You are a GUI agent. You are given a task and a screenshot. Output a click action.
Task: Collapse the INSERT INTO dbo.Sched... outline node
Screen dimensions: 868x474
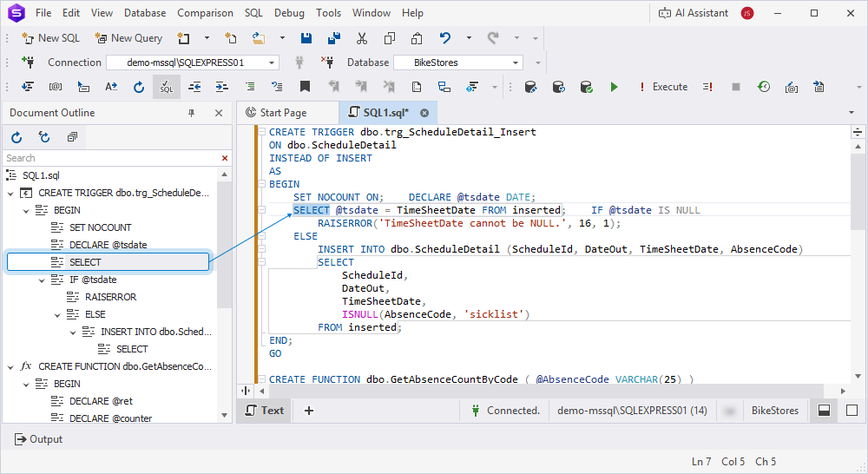[73, 332]
